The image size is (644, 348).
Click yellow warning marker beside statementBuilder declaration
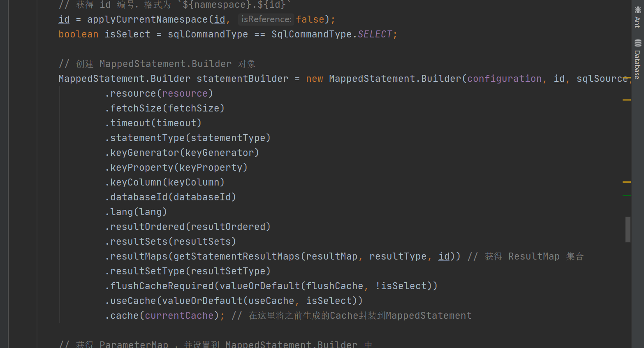point(627,77)
